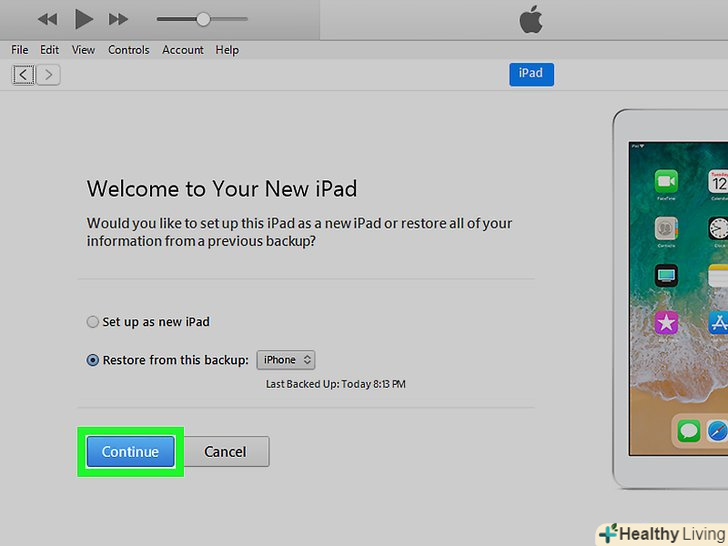The width and height of the screenshot is (728, 546).
Task: Click the TV app icon on iPad image
Action: point(666,275)
